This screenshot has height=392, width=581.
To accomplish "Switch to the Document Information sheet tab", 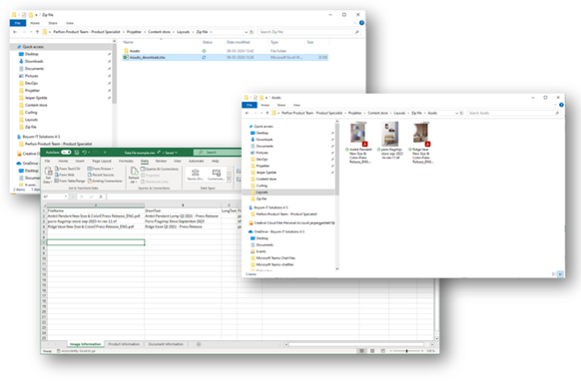I will [166, 344].
